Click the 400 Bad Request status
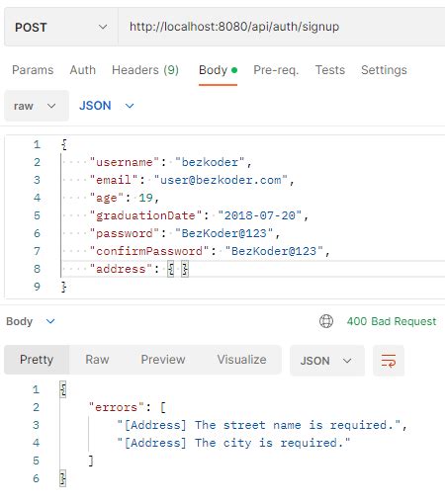Viewport: 445px width, 504px height. coord(392,321)
